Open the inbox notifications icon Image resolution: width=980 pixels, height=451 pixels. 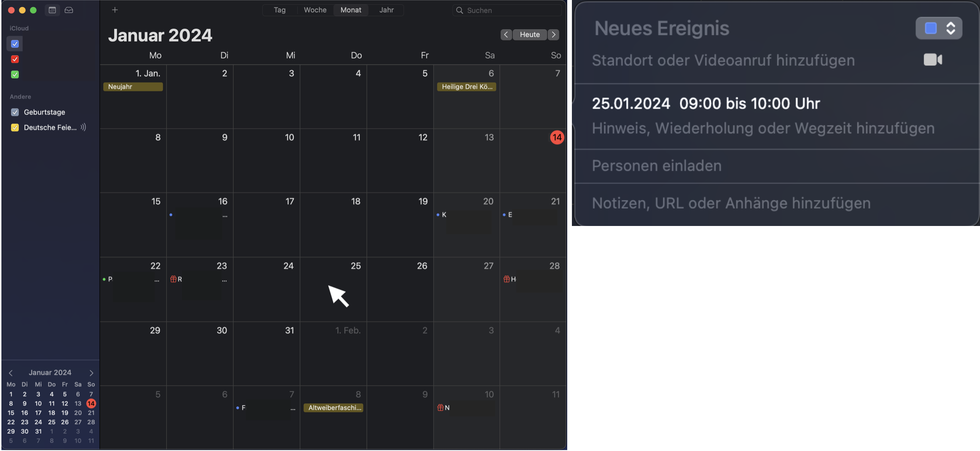click(x=69, y=10)
